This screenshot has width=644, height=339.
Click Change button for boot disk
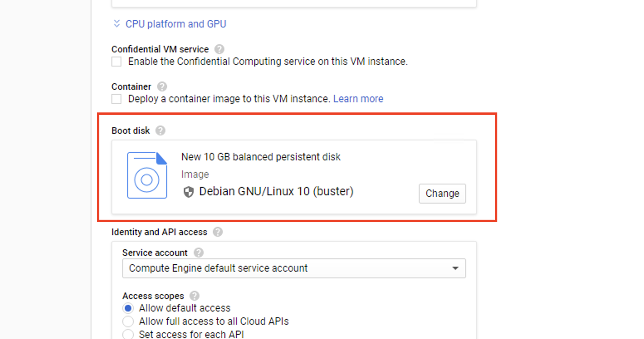pos(442,194)
